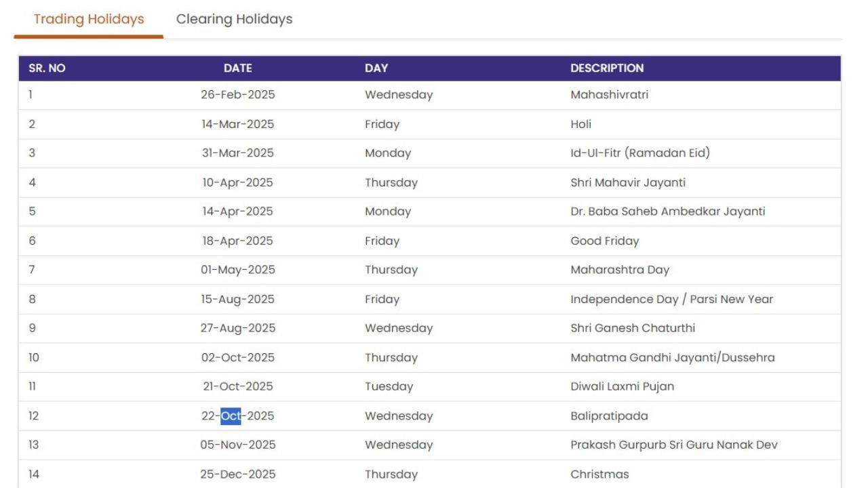Click Independence Day / Parsi New Year
The width and height of the screenshot is (868, 488).
click(671, 299)
